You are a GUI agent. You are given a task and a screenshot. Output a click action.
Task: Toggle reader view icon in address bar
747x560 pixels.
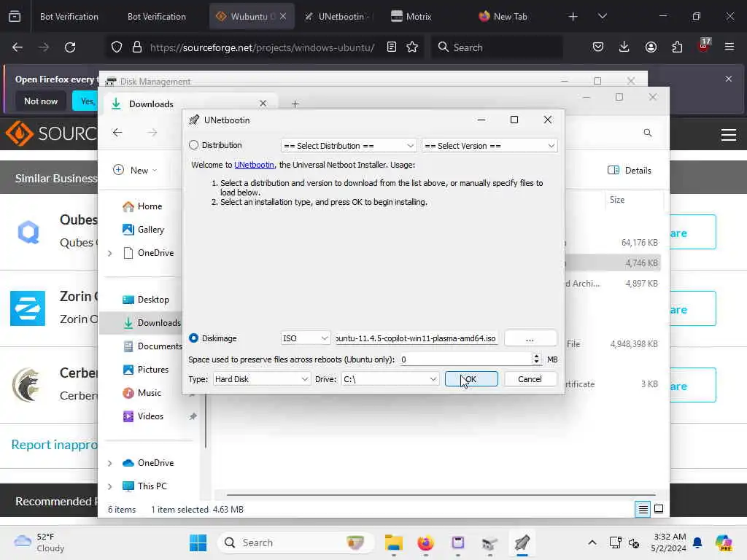[392, 47]
